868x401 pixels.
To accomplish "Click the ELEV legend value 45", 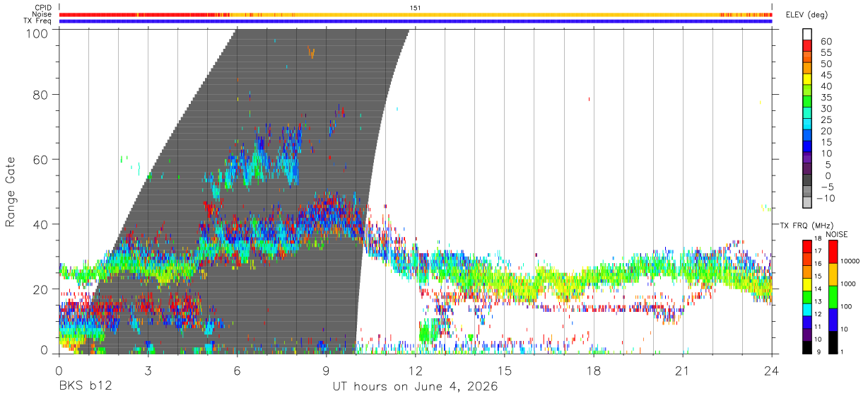I will coord(826,75).
